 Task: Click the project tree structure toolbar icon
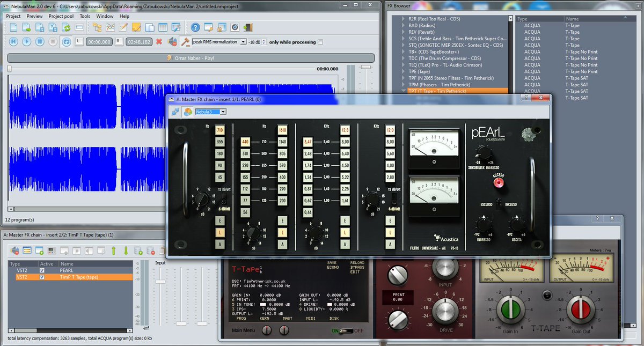tap(97, 27)
